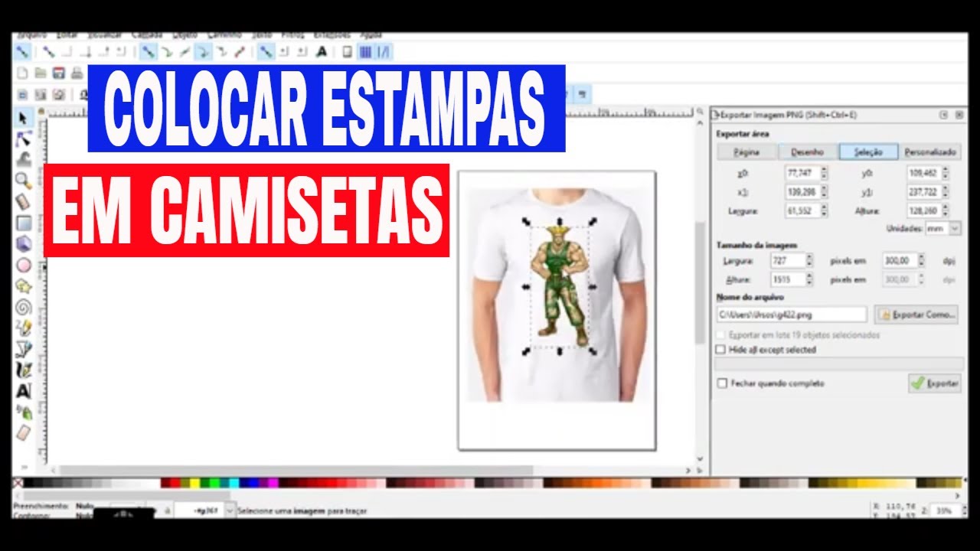The image size is (980, 551).
Task: Select the Node editing tool
Action: point(23,139)
